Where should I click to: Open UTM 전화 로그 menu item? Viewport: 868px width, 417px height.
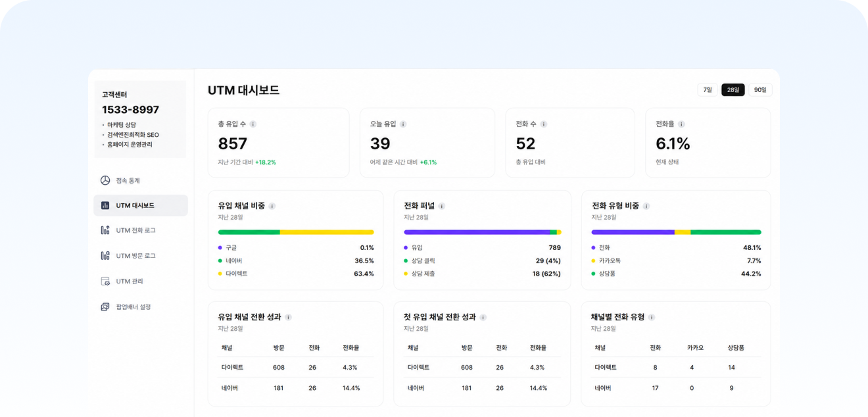pyautogui.click(x=141, y=230)
